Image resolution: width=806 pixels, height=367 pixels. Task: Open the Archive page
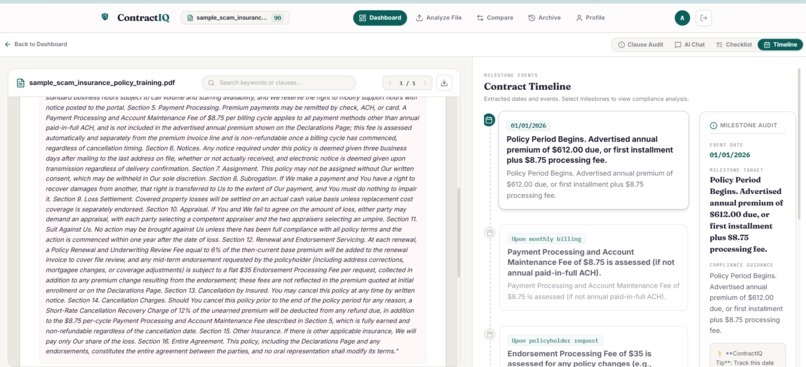[x=544, y=17]
